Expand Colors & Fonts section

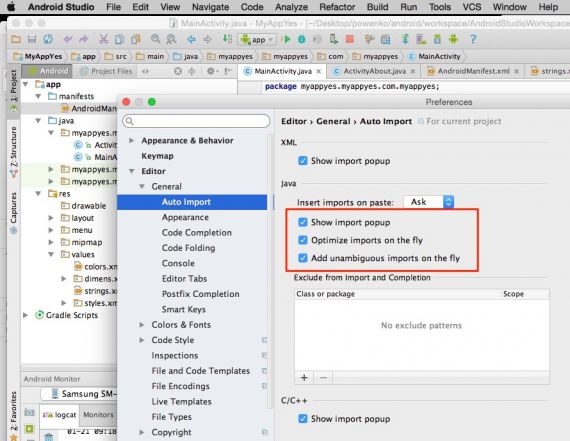coord(142,325)
